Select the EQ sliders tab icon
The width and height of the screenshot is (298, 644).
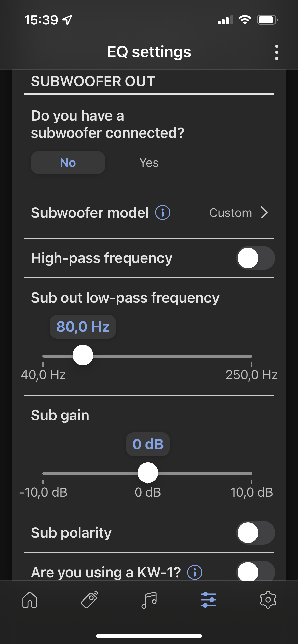pos(209,600)
